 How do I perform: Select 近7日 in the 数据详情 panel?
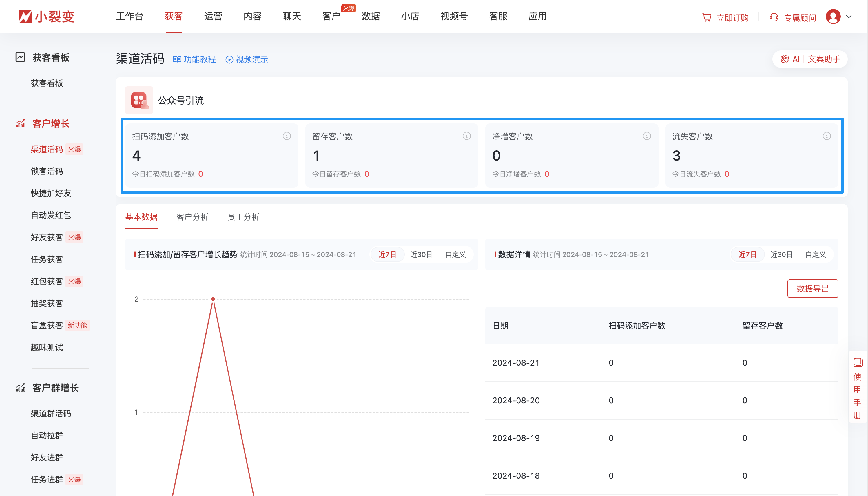tap(747, 254)
